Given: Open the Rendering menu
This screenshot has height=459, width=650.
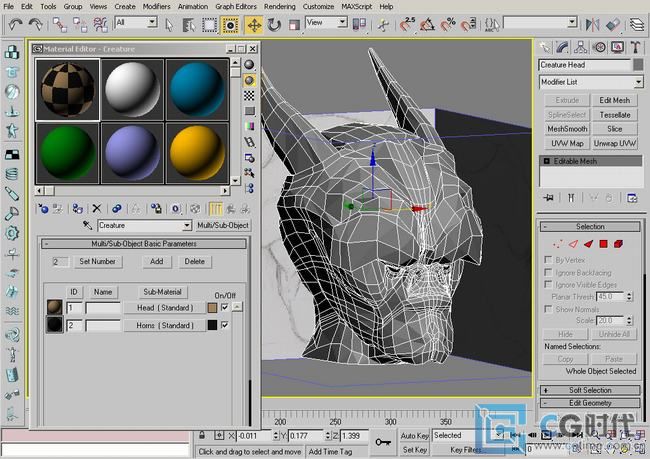Looking at the screenshot, I should (x=279, y=6).
